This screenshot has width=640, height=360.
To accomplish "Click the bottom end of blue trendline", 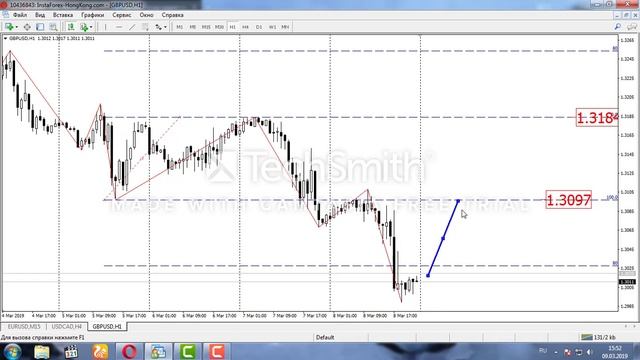I will point(428,276).
